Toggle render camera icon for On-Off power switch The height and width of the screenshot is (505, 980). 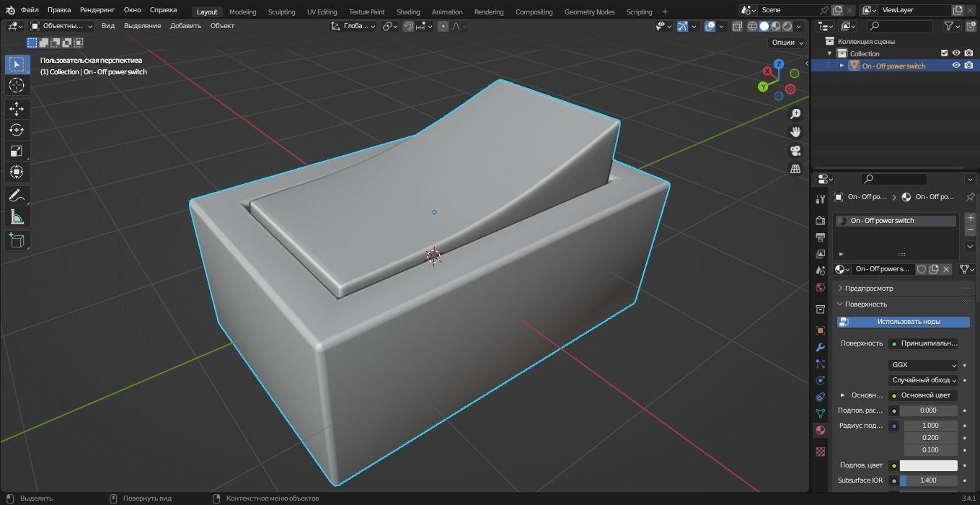968,66
